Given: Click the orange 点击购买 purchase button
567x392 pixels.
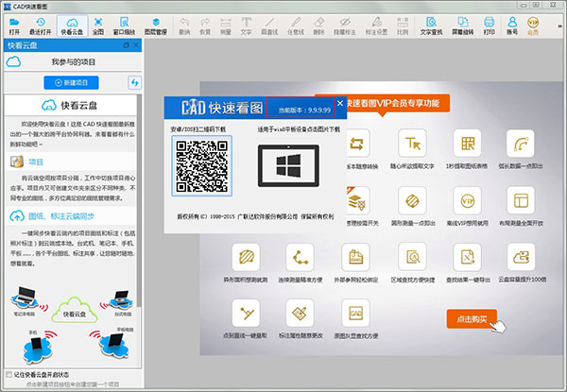Looking at the screenshot, I should pos(472,318).
